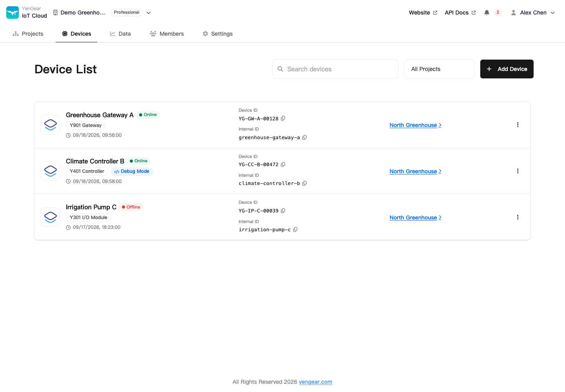This screenshot has width=565, height=392.
Task: Open more options for Greenhouse Gateway A
Action: (x=518, y=125)
